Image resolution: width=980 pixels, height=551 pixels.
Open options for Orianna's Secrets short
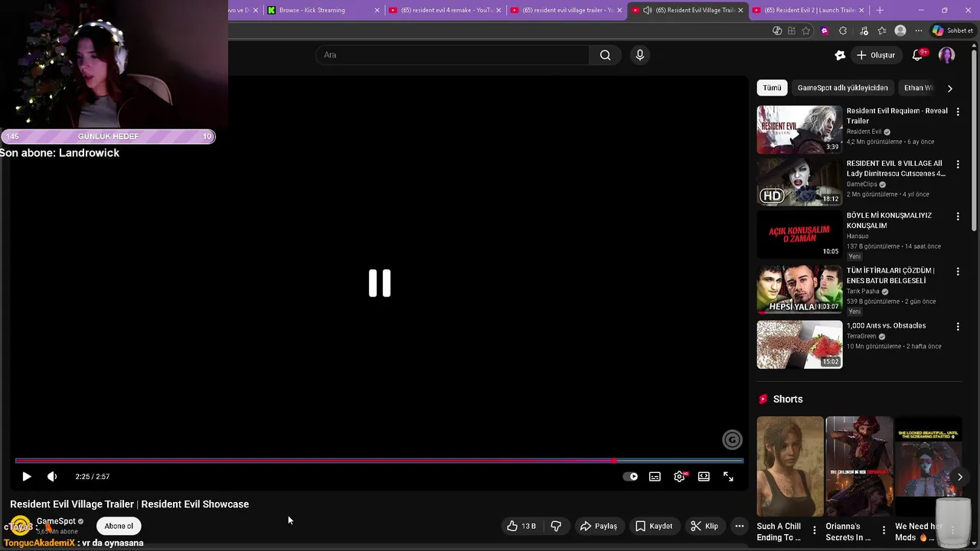click(x=884, y=530)
